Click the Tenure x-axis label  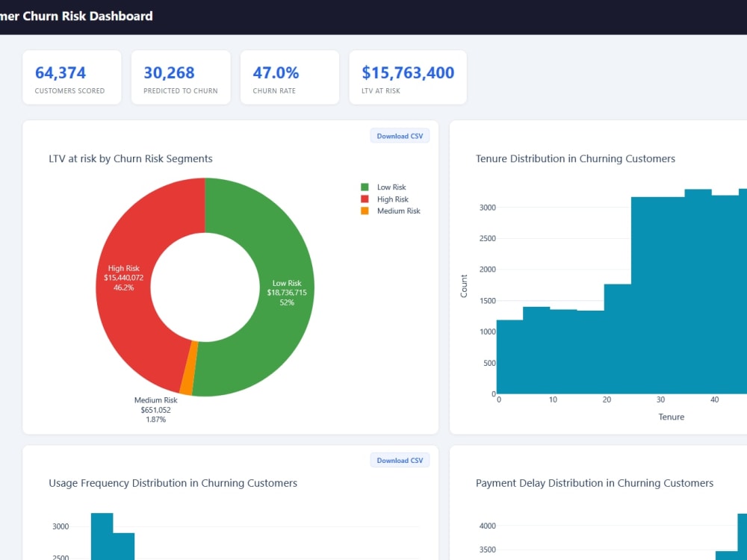[x=672, y=417]
